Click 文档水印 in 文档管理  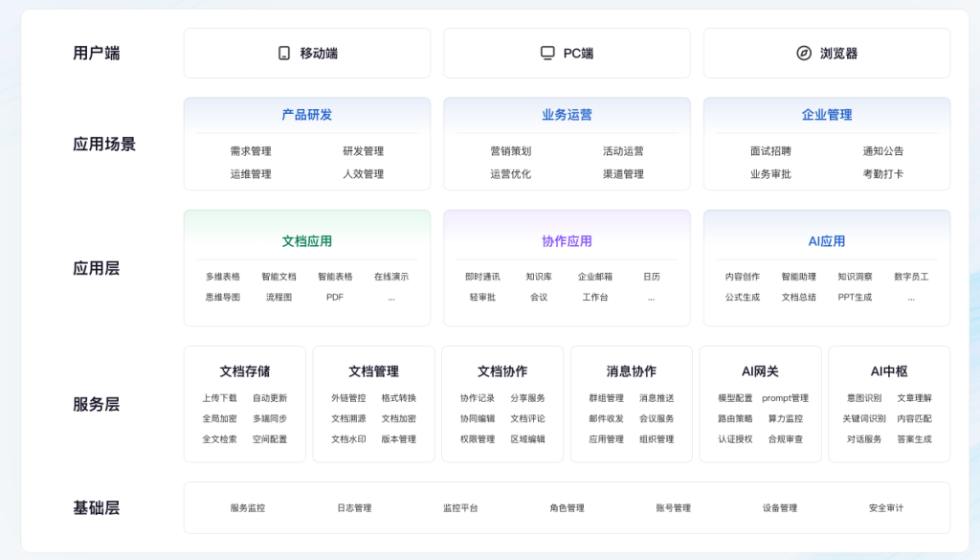[x=348, y=438]
